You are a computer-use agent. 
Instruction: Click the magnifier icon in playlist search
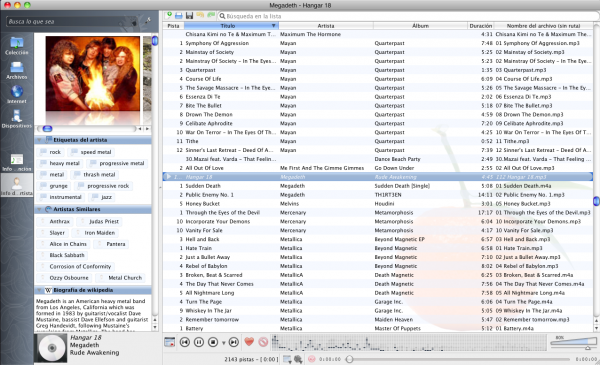click(222, 16)
